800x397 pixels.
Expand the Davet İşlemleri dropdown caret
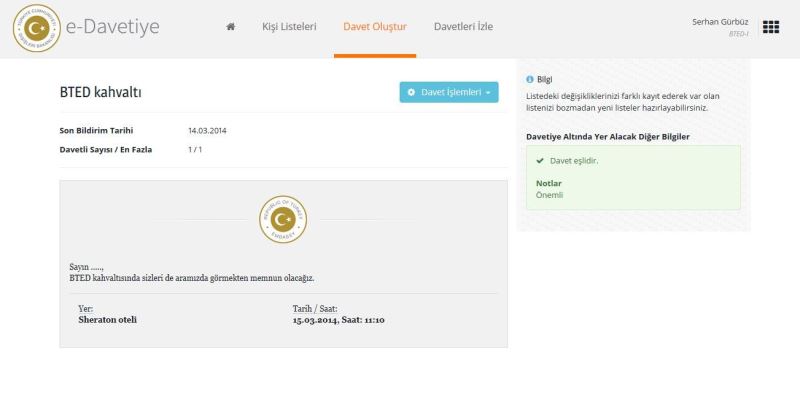[x=488, y=93]
